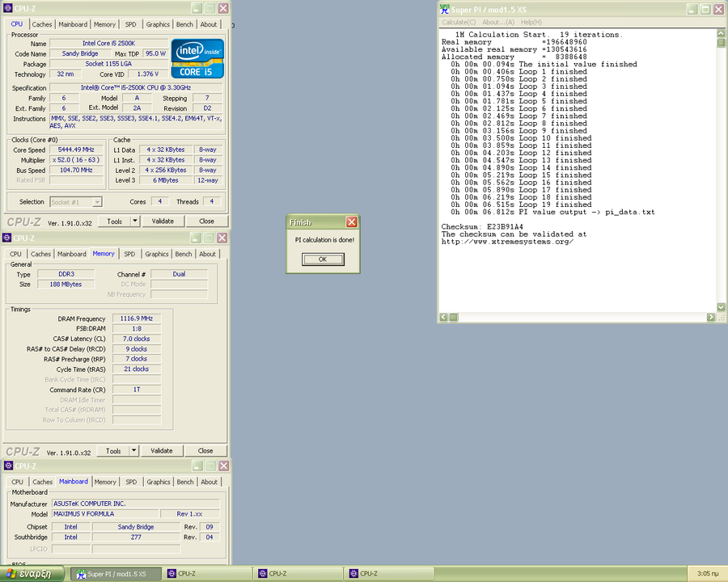Click the Super PI horizontal scrollbar left arrow
728x582 pixels.
pyautogui.click(x=444, y=317)
